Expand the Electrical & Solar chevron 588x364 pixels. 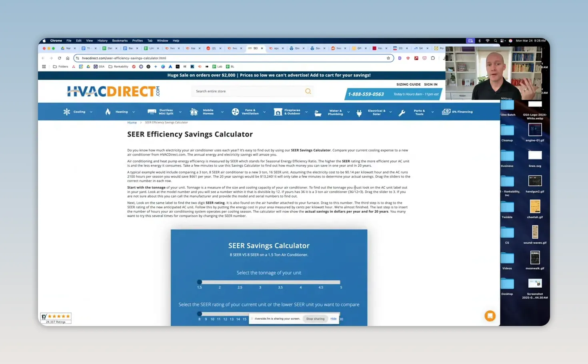[390, 112]
